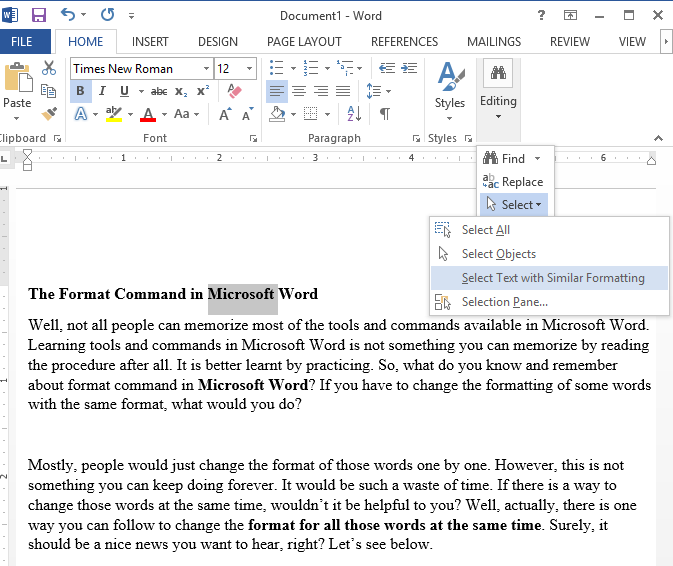Click the Find button
Viewport: 673px width, 566px height.
click(x=505, y=159)
